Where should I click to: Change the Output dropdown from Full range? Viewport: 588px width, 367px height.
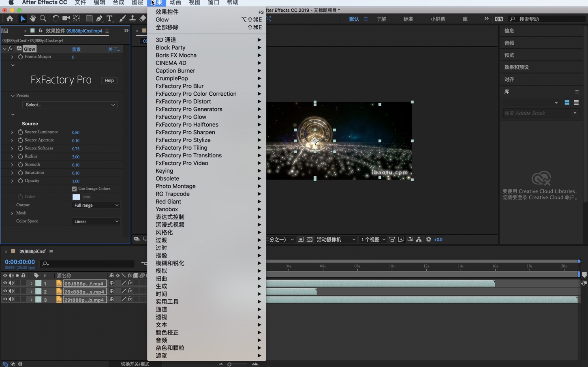click(x=96, y=205)
